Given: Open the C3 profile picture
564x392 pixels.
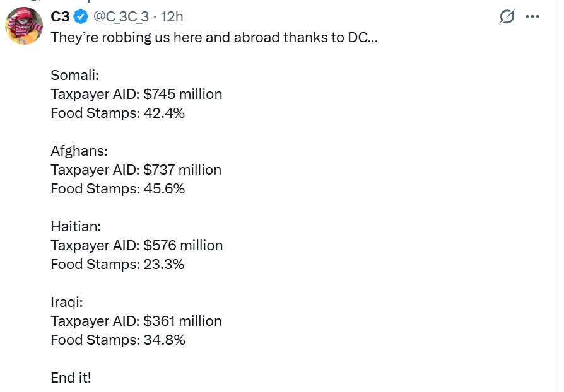Looking at the screenshot, I should click(x=24, y=26).
